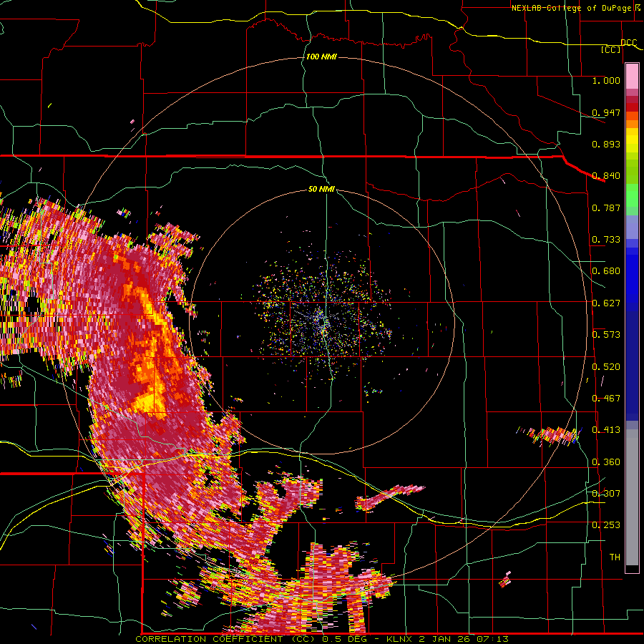Click the "[CC]" product label
The height and width of the screenshot is (644, 644).
pos(611,49)
